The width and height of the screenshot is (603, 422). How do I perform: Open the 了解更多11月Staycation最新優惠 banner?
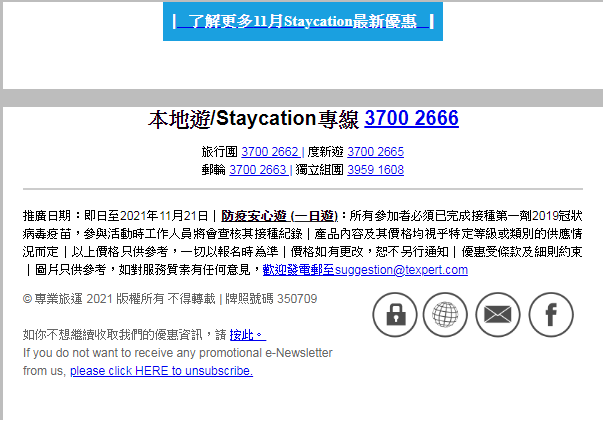coord(303,21)
